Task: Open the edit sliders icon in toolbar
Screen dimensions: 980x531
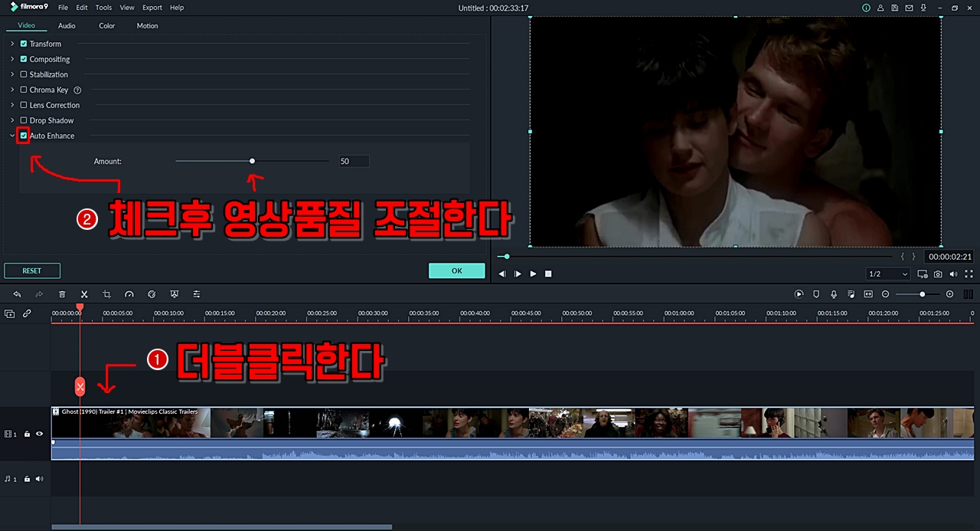Action: tap(197, 294)
